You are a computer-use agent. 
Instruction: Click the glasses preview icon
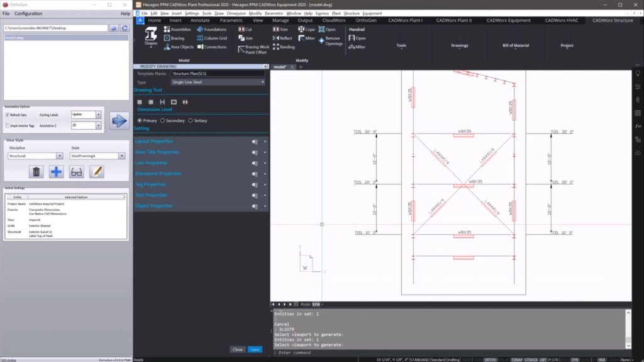[x=76, y=171]
